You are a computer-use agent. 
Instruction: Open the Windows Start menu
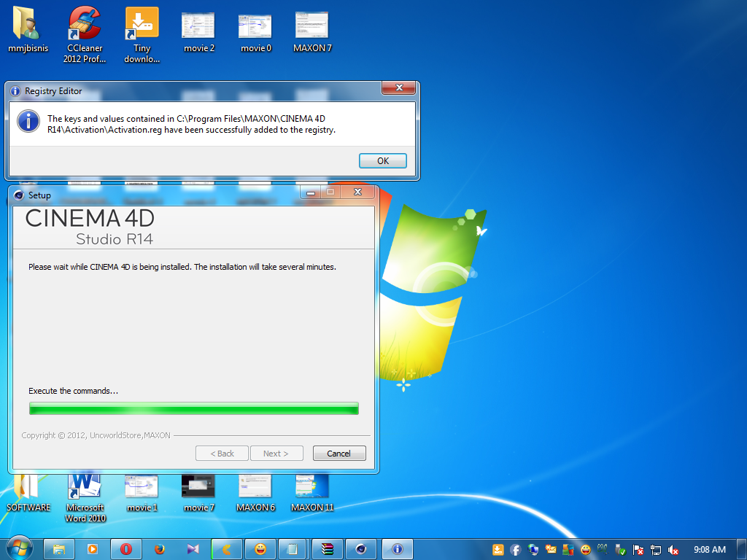pos(19,548)
